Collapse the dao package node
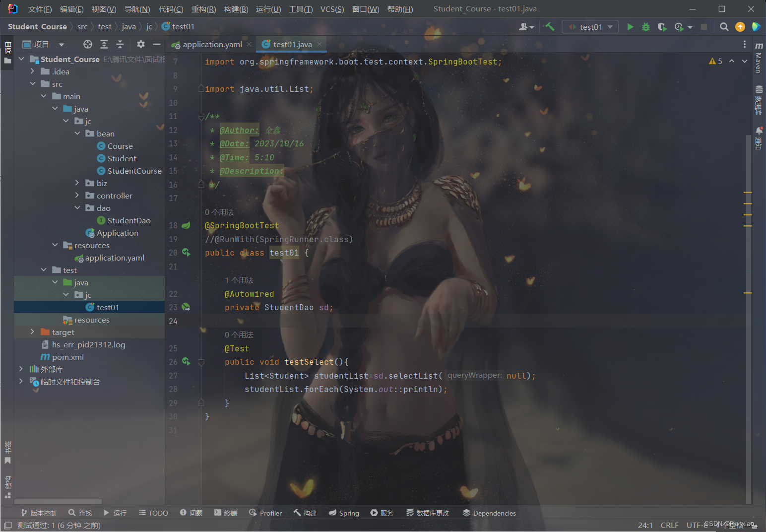 coord(77,207)
